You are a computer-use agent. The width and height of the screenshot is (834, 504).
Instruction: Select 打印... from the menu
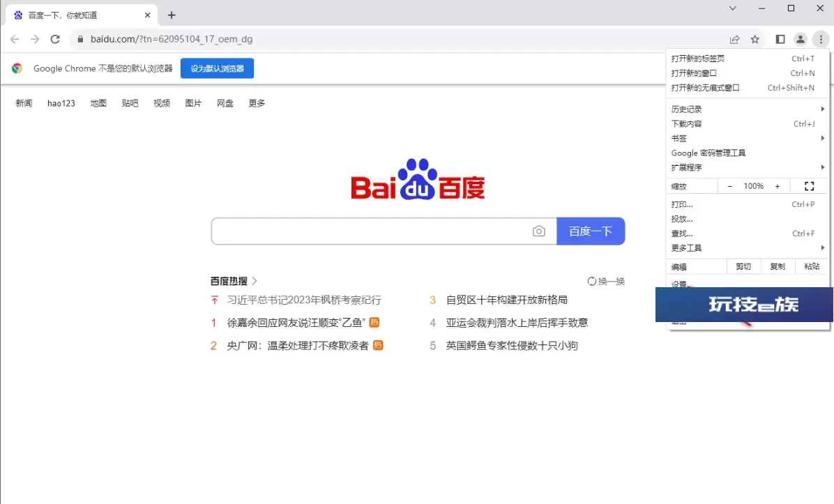[x=748, y=204]
